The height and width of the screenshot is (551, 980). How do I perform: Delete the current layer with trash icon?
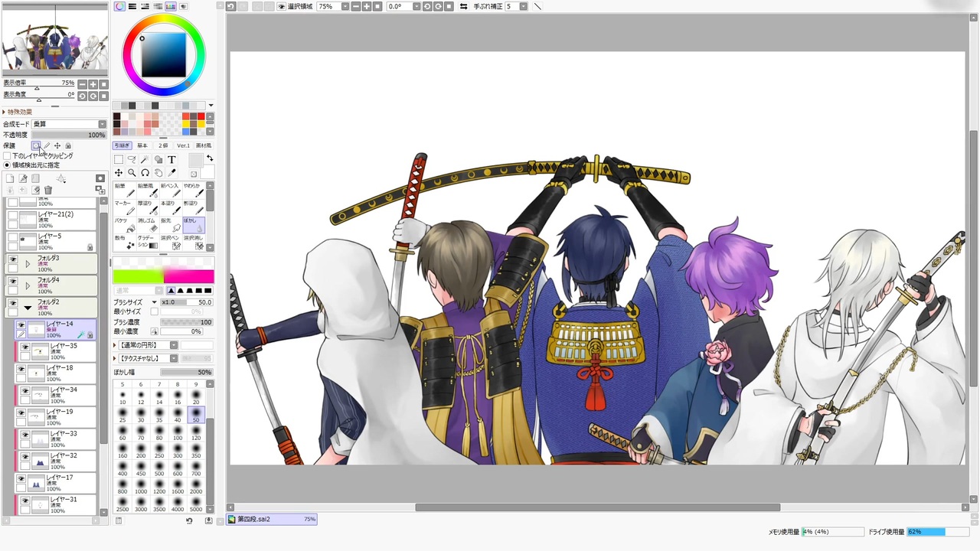pos(48,190)
